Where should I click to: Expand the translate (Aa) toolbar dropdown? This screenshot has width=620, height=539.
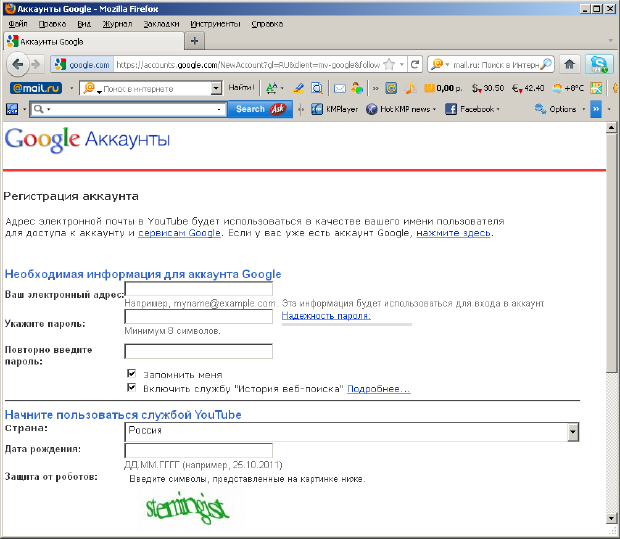pos(282,88)
